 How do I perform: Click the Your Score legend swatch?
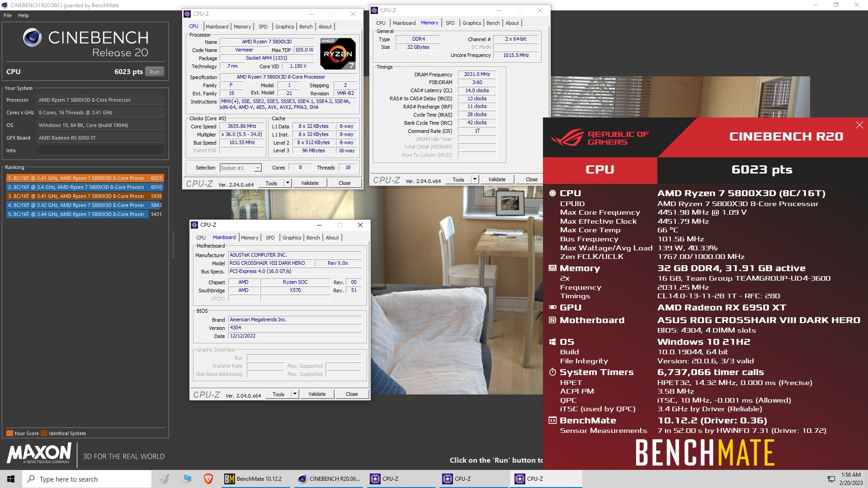9,433
